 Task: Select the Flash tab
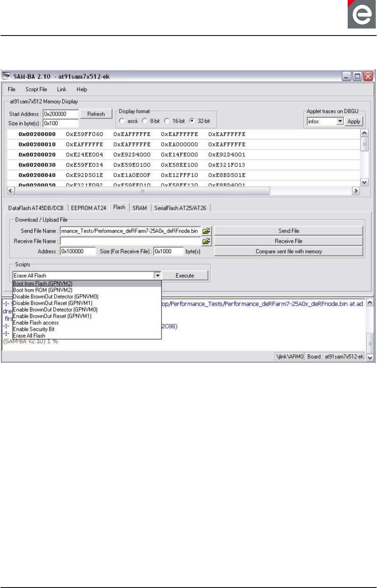pyautogui.click(x=119, y=207)
